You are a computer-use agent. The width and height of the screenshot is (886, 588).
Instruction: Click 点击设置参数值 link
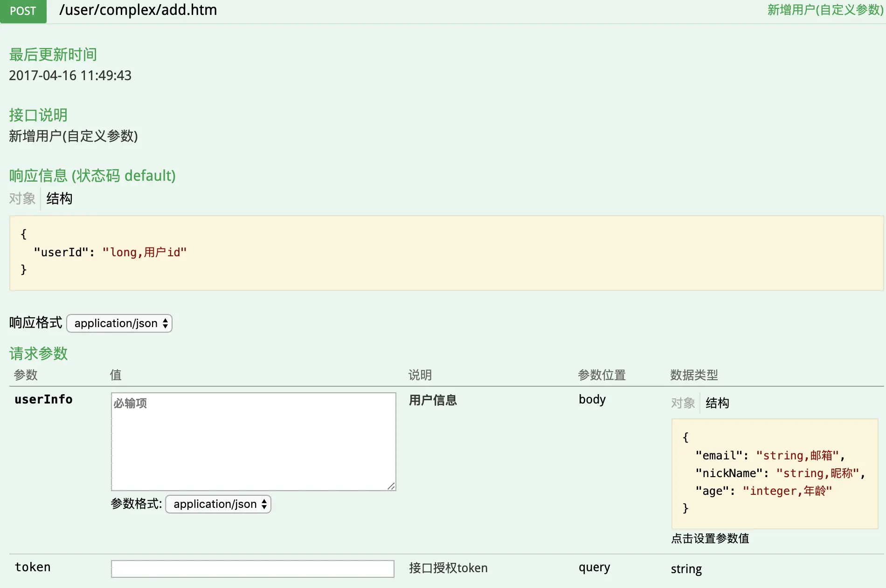click(710, 539)
